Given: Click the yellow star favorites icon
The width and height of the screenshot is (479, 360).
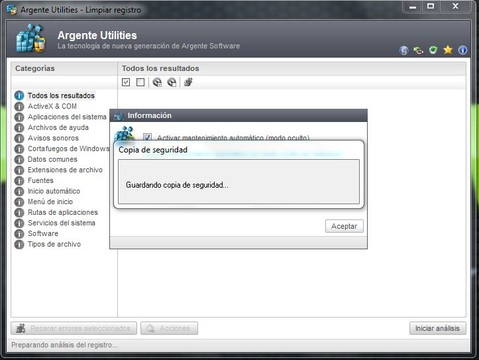Looking at the screenshot, I should coord(448,50).
